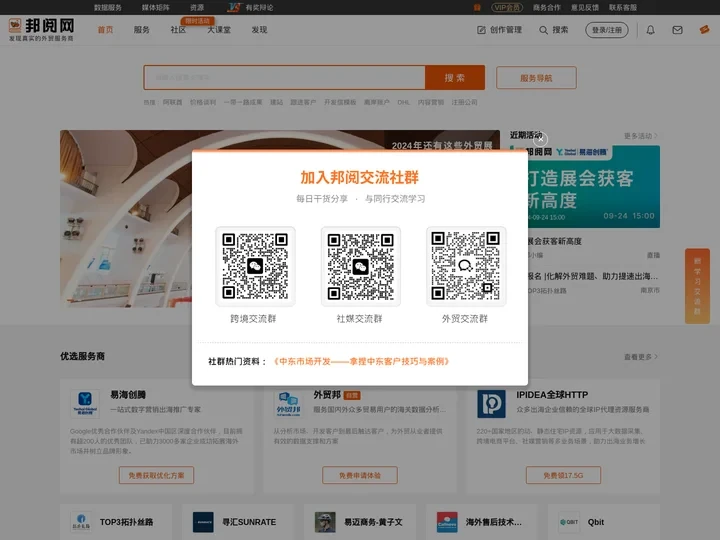The height and width of the screenshot is (540, 720).
Task: Click the IPIDEA全球HTTP logo icon
Action: tap(491, 404)
